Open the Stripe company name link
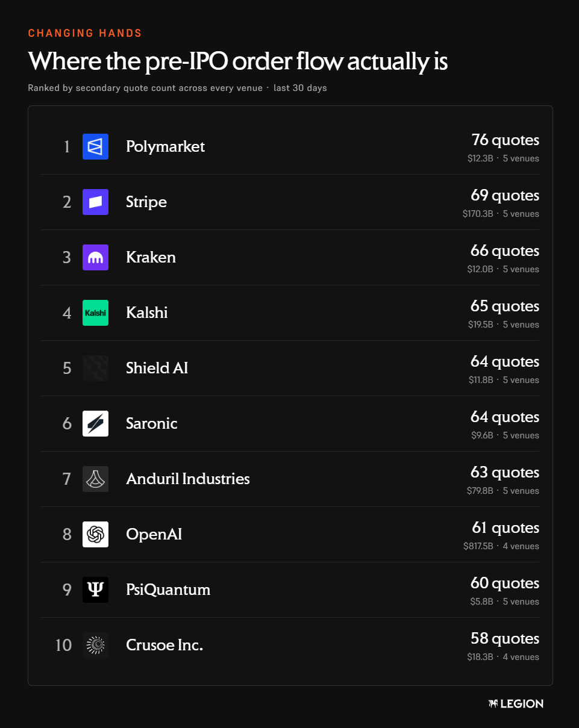This screenshot has height=728, width=579. pyautogui.click(x=146, y=202)
